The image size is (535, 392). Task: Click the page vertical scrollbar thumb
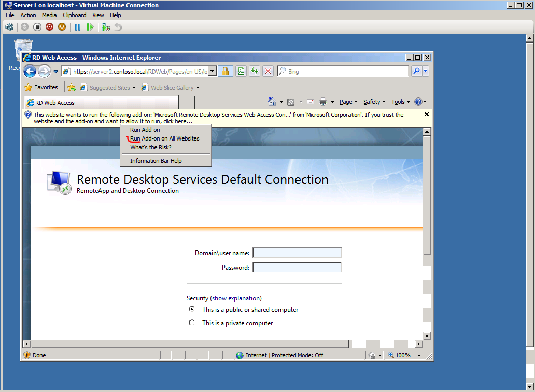[x=427, y=195]
